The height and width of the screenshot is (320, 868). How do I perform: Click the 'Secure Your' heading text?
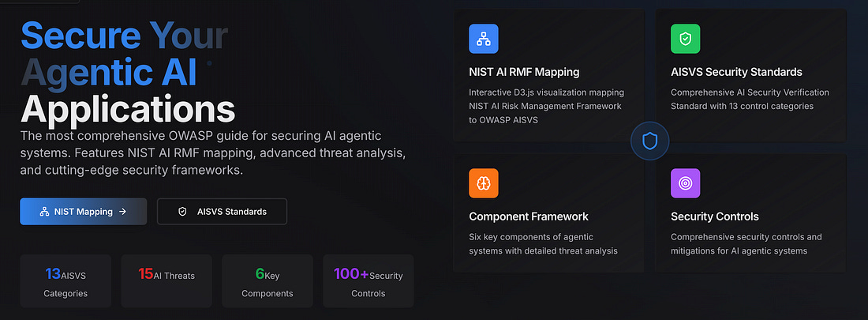pos(124,36)
